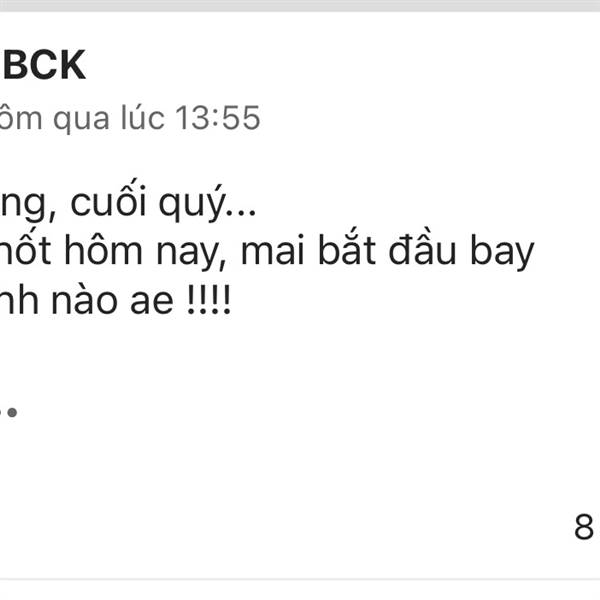Click the word "ae" in the last line

click(x=152, y=303)
